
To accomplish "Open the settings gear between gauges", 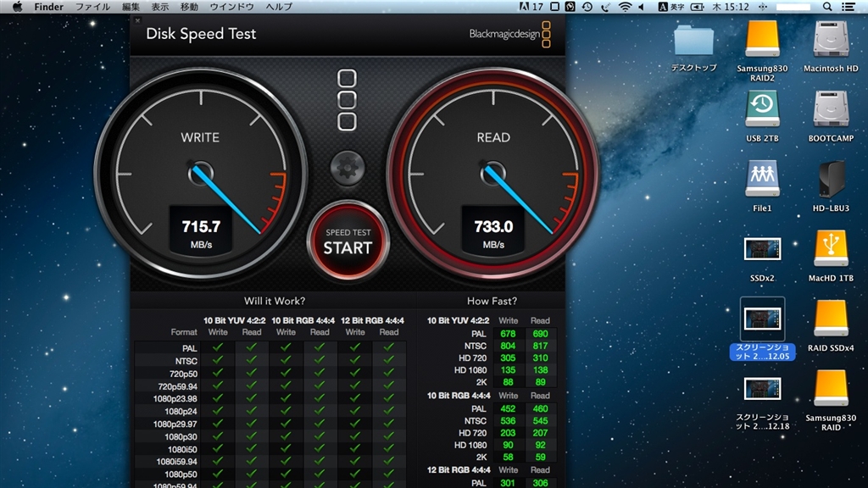I will coord(348,168).
